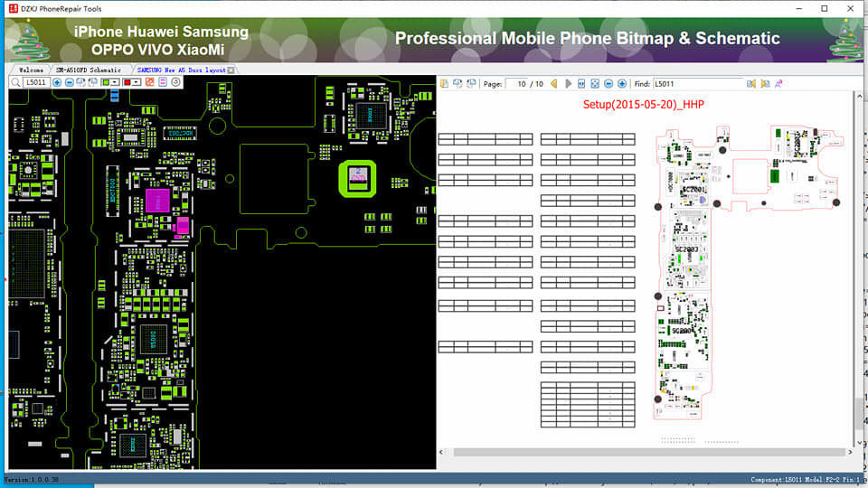Click the page number field showing 10
868x488 pixels.
(517, 84)
